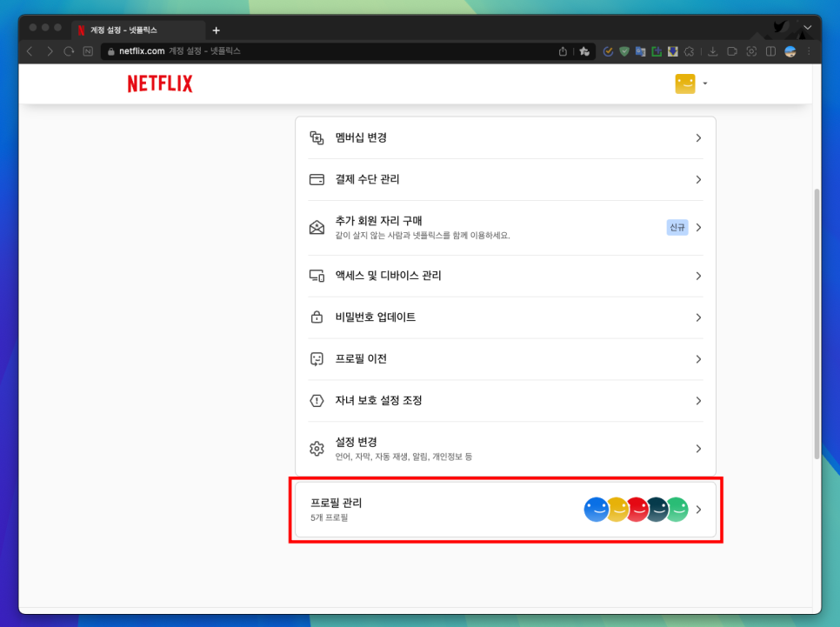Open the puzzle piece extensions menu

[689, 51]
